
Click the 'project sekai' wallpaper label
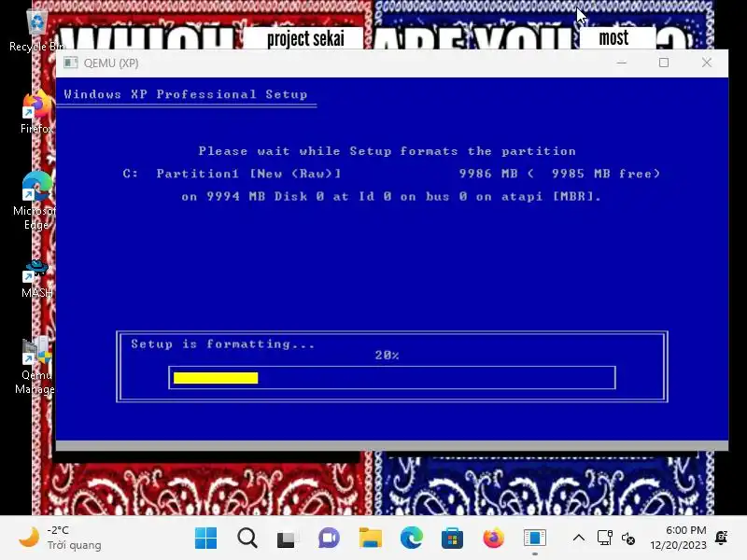(305, 38)
